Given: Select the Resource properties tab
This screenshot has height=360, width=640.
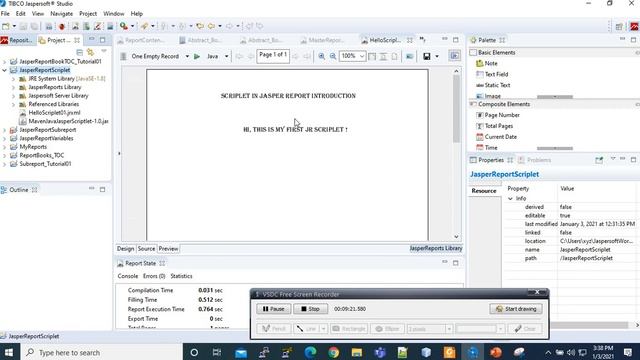Looking at the screenshot, I should click(x=484, y=191).
